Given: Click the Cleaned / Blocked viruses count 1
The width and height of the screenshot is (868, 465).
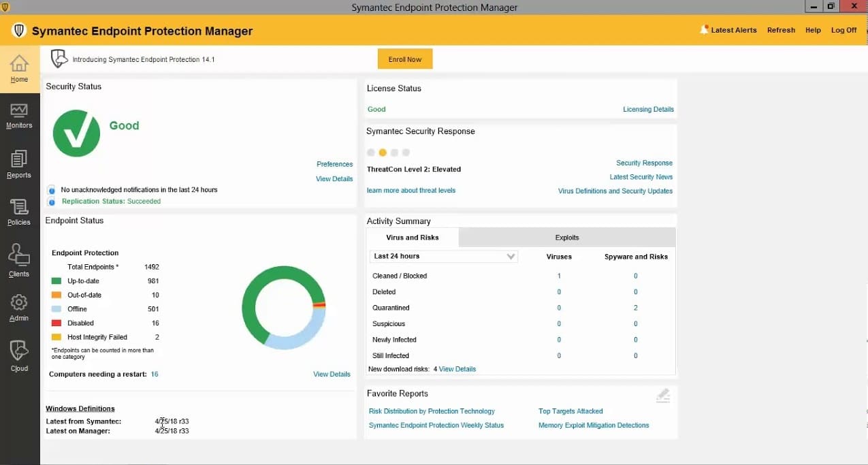Looking at the screenshot, I should pos(559,276).
